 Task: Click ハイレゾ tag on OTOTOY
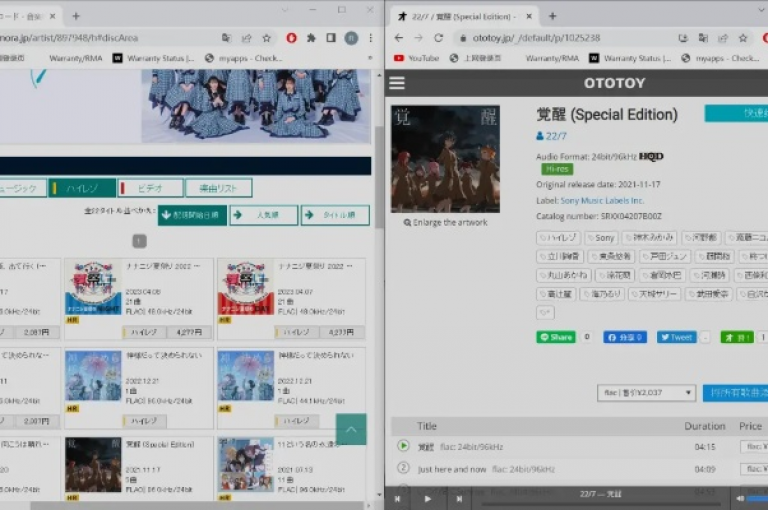(x=558, y=238)
